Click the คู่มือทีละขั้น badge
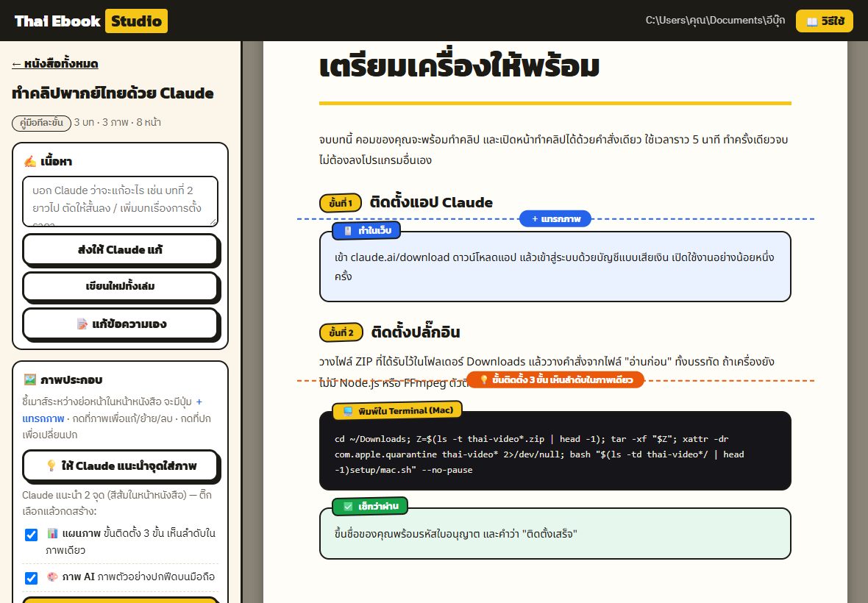The image size is (868, 603). [x=41, y=123]
